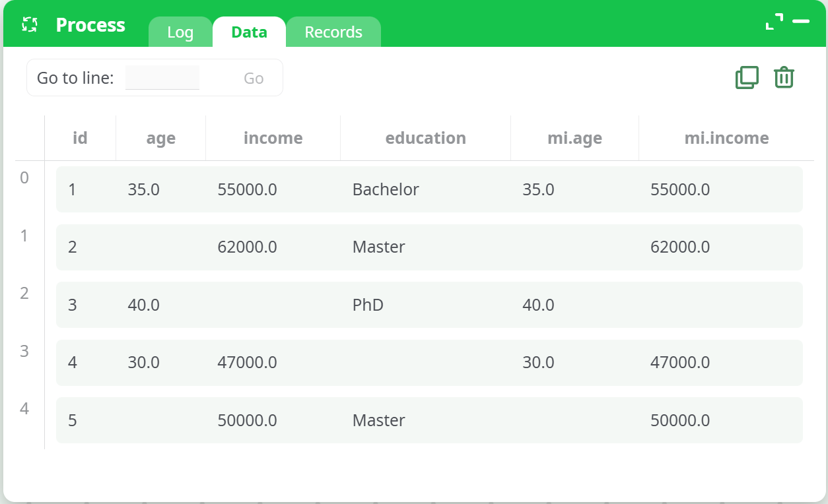Delete data with the trash icon
This screenshot has width=828, height=504.
784,78
